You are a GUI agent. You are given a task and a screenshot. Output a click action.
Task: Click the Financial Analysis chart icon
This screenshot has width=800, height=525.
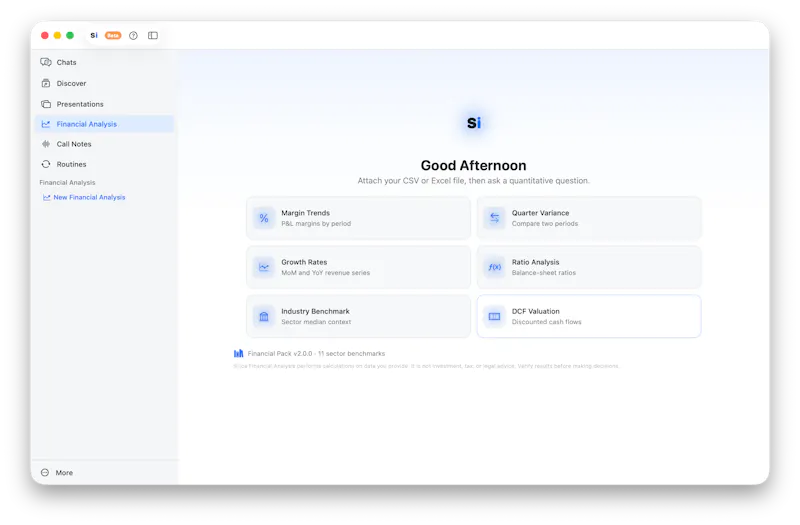click(46, 124)
